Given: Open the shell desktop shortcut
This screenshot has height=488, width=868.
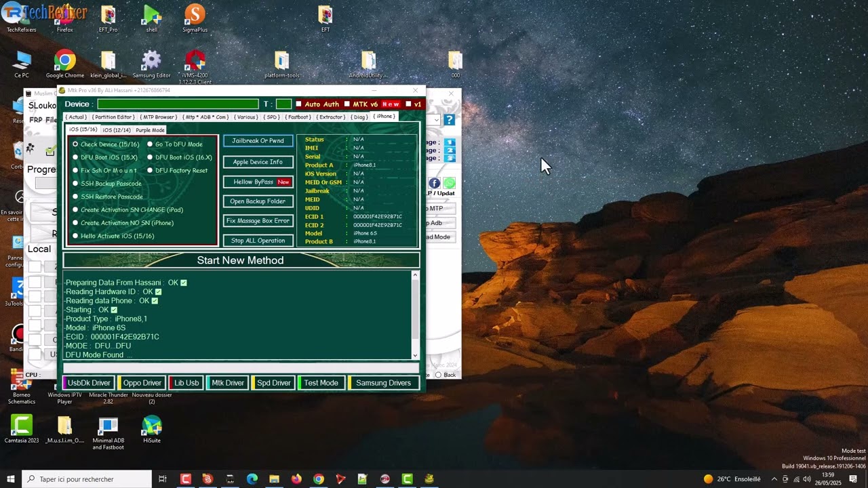Looking at the screenshot, I should click(x=151, y=19).
